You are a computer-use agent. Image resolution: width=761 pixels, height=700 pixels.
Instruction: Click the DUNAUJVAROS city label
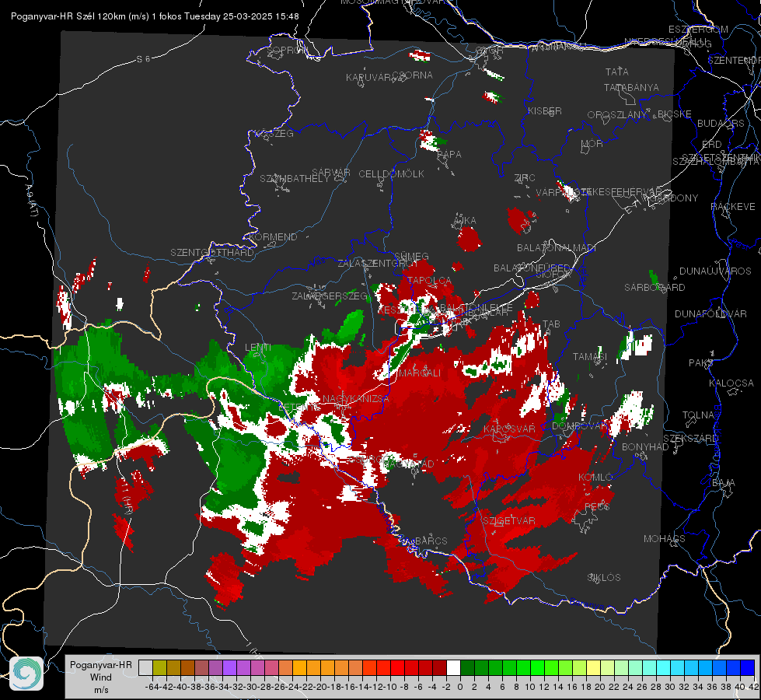pos(715,271)
